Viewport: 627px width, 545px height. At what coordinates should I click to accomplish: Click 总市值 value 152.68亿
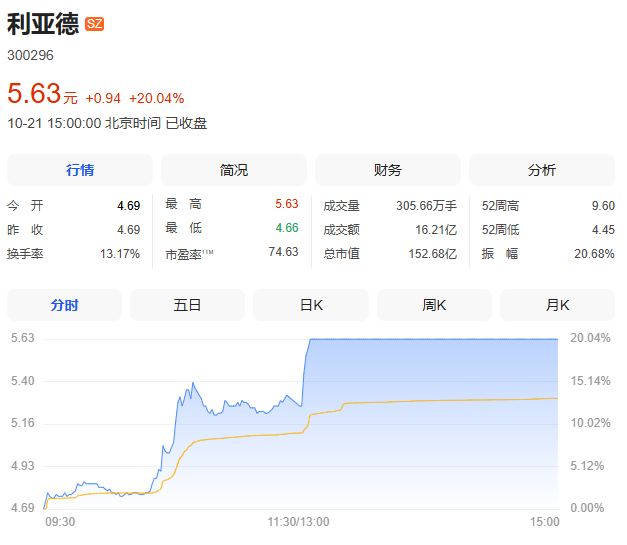(x=433, y=254)
